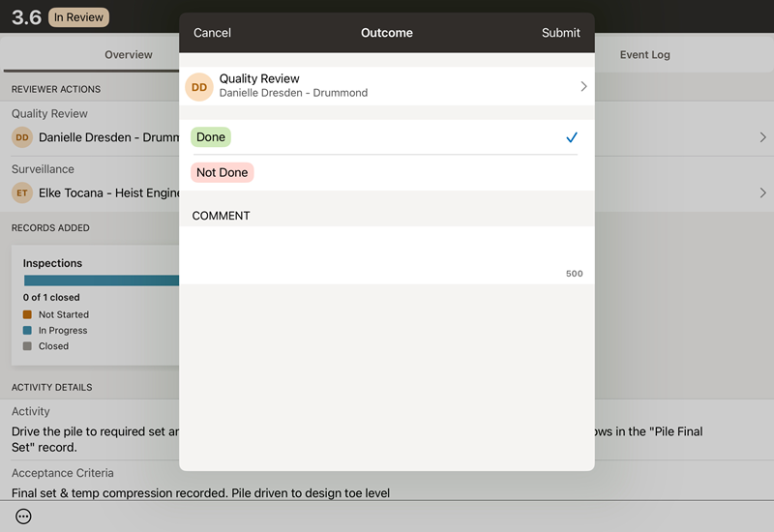The height and width of the screenshot is (532, 774).
Task: Submit the review outcome
Action: coord(560,33)
